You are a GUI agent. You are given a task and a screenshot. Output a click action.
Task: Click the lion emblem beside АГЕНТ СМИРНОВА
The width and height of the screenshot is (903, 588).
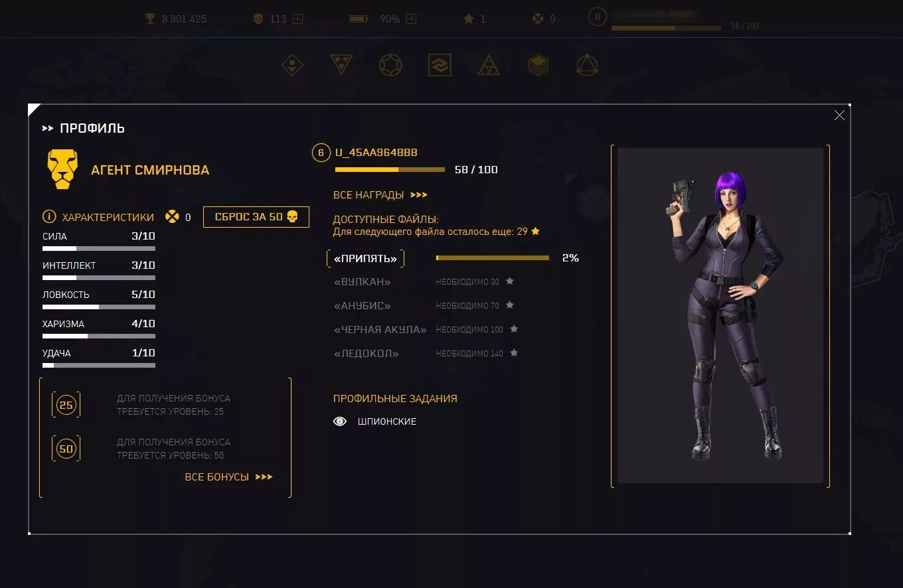click(62, 169)
